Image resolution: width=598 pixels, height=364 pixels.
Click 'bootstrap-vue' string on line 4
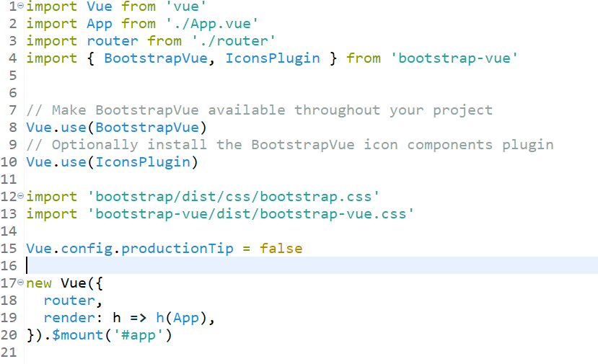pos(454,58)
